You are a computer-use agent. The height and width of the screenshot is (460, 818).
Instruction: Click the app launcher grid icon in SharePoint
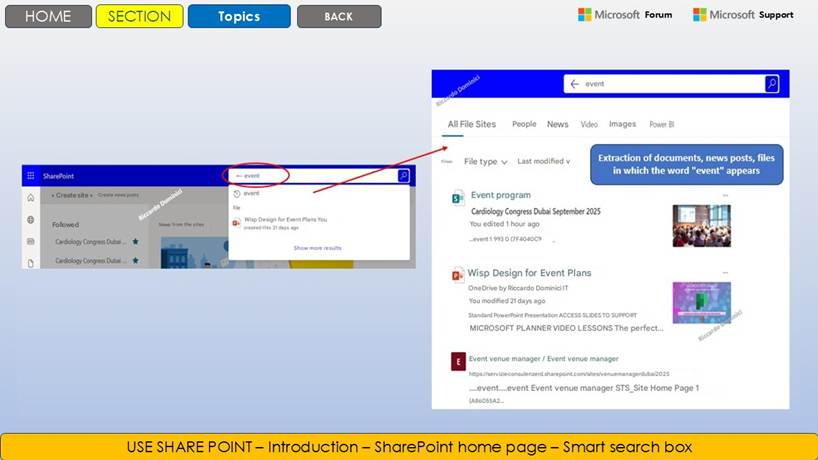coord(31,176)
